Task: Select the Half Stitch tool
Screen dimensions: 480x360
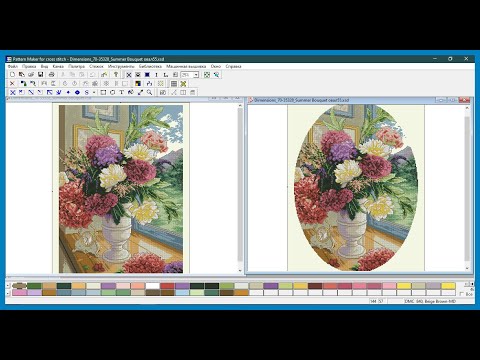Action: [x=31, y=92]
